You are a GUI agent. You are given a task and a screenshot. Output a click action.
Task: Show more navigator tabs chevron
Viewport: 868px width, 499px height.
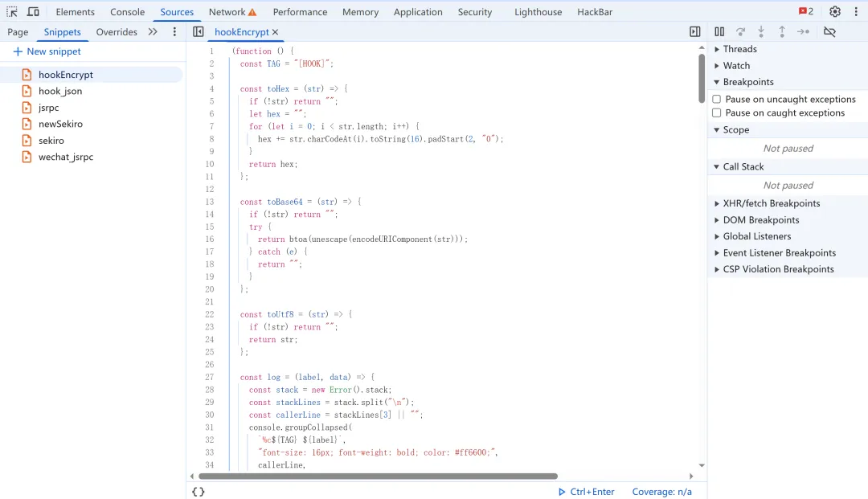point(153,31)
